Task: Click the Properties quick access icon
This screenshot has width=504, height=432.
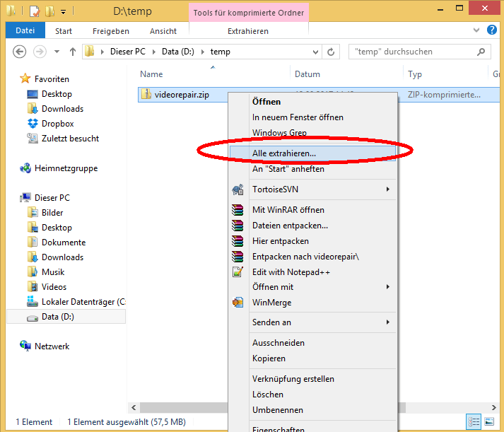Action: click(x=35, y=11)
